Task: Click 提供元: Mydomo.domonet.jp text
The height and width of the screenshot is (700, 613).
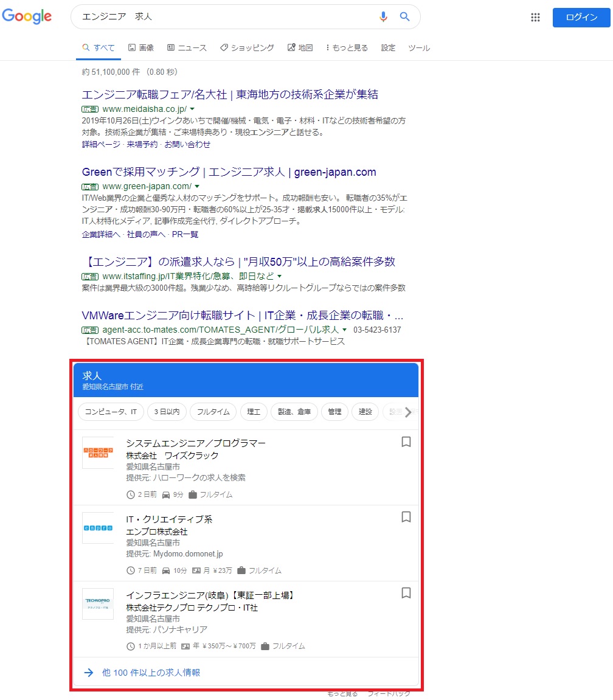Action: click(175, 553)
